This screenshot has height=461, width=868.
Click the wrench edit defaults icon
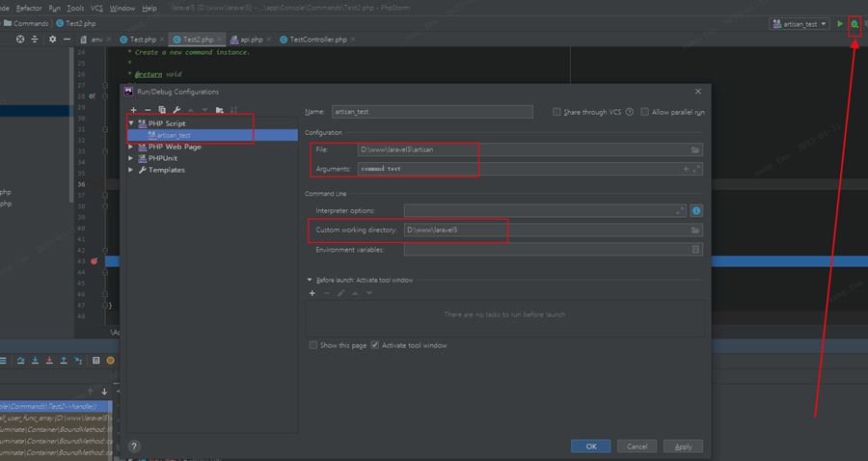[176, 110]
